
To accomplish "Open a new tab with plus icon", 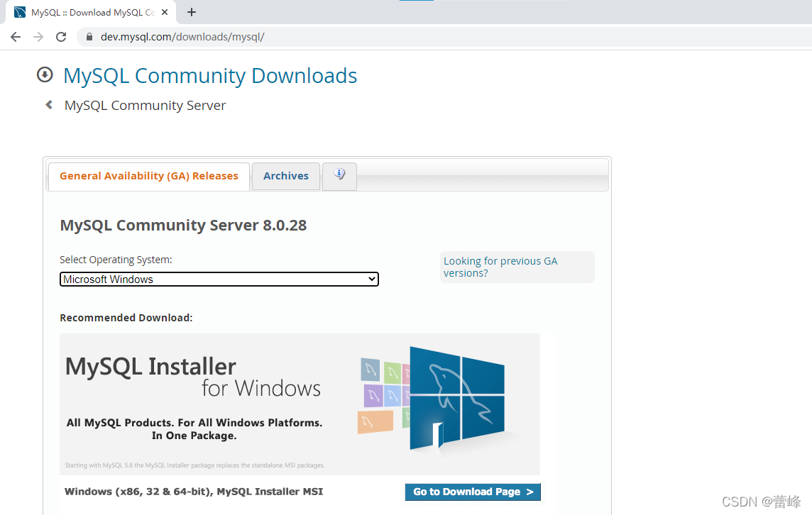I will [x=192, y=12].
